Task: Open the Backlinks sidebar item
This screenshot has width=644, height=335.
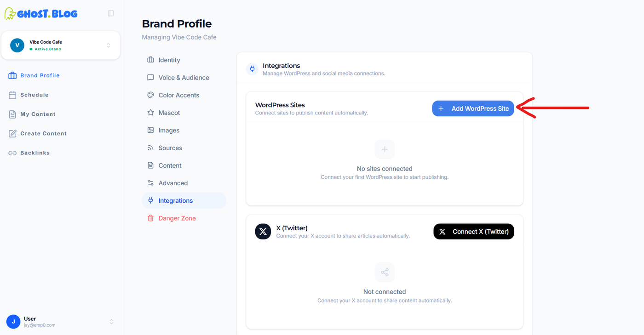Action: (x=34, y=153)
